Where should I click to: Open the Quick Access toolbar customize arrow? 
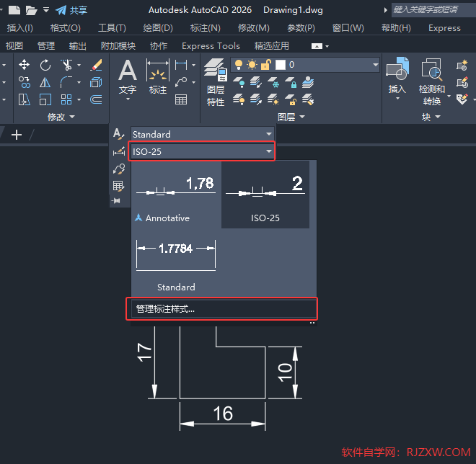click(x=46, y=10)
